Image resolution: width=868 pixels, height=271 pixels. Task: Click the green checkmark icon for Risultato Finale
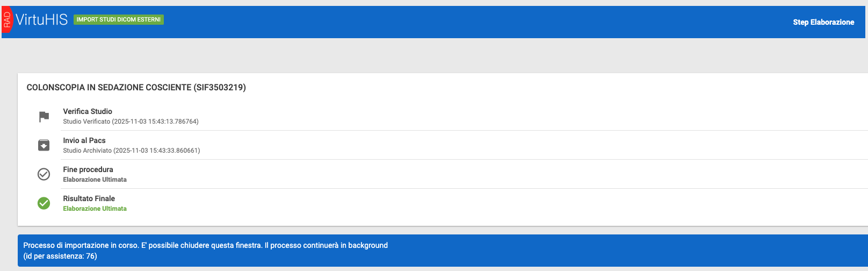(44, 203)
